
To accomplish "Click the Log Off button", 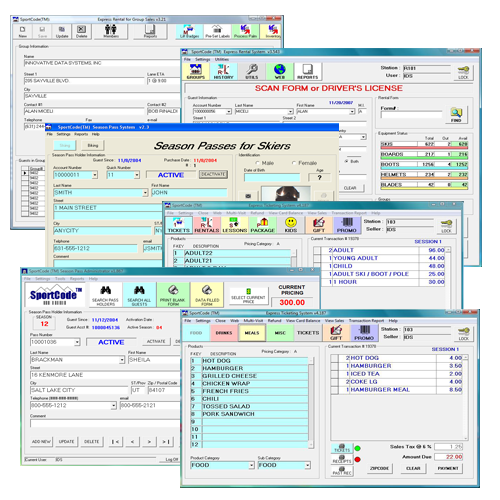I will [172, 459].
